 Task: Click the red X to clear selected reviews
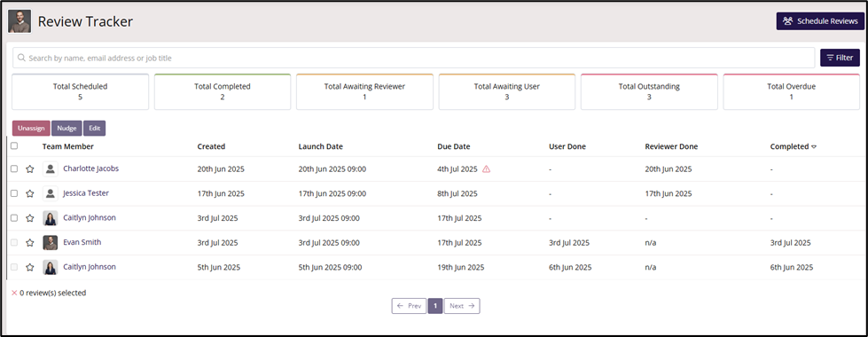pos(14,293)
